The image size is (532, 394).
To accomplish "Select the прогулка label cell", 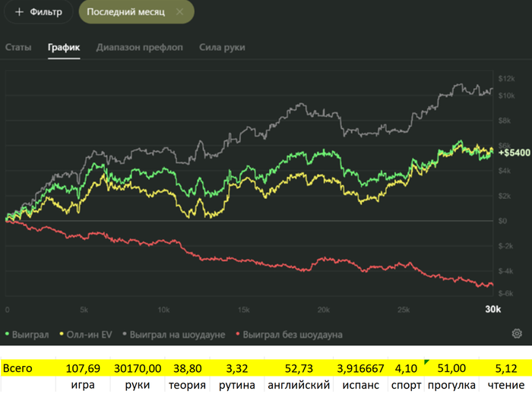I will coord(451,385).
